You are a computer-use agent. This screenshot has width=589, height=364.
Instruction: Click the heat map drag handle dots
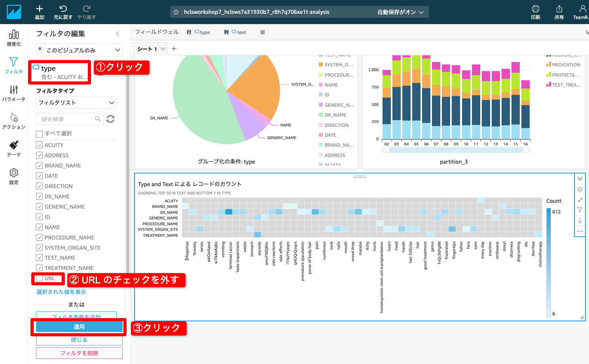(360, 177)
